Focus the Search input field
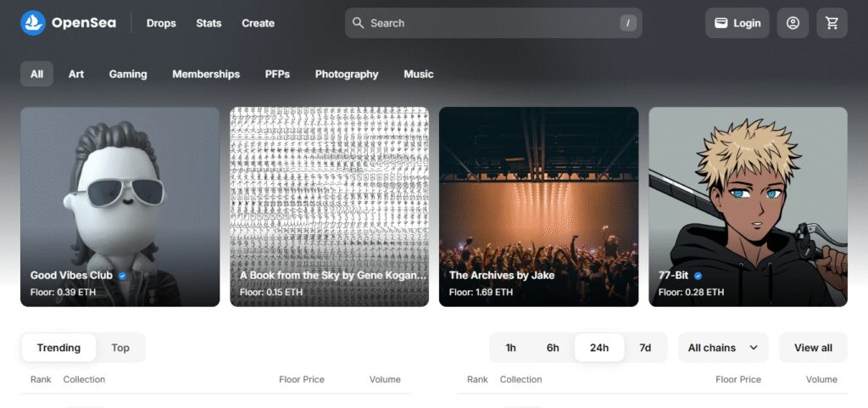 [493, 23]
